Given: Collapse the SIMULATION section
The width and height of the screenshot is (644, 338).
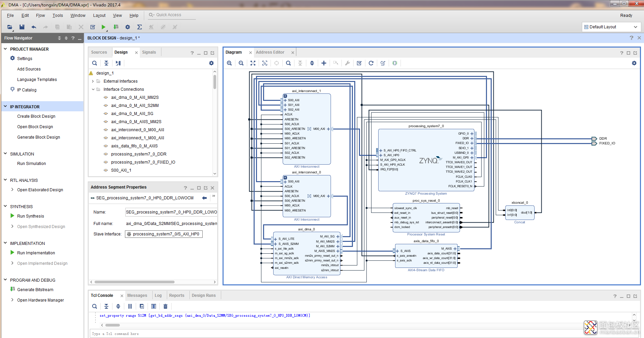Looking at the screenshot, I should (5, 154).
